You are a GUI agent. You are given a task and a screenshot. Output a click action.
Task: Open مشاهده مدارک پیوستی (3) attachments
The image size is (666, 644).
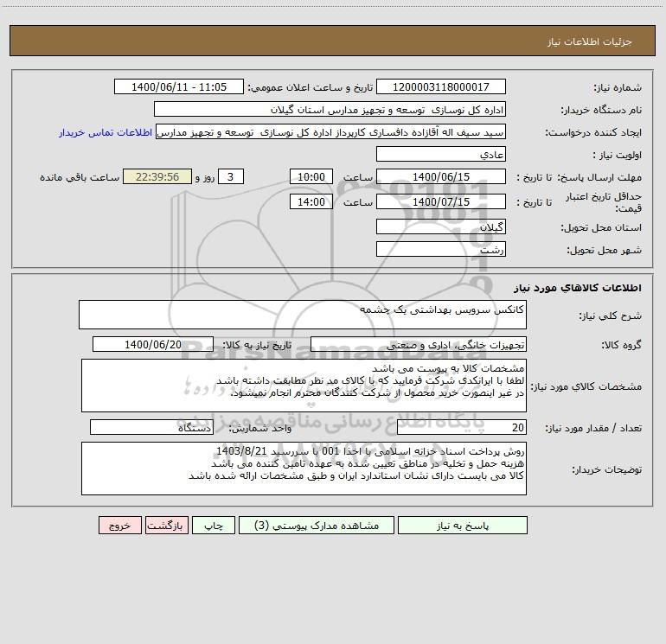pyautogui.click(x=317, y=526)
